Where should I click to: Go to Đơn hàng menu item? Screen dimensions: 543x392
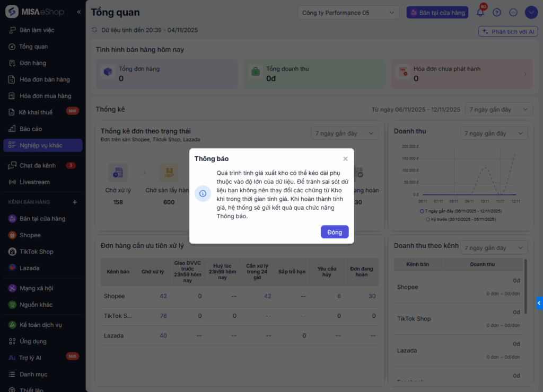(x=32, y=63)
